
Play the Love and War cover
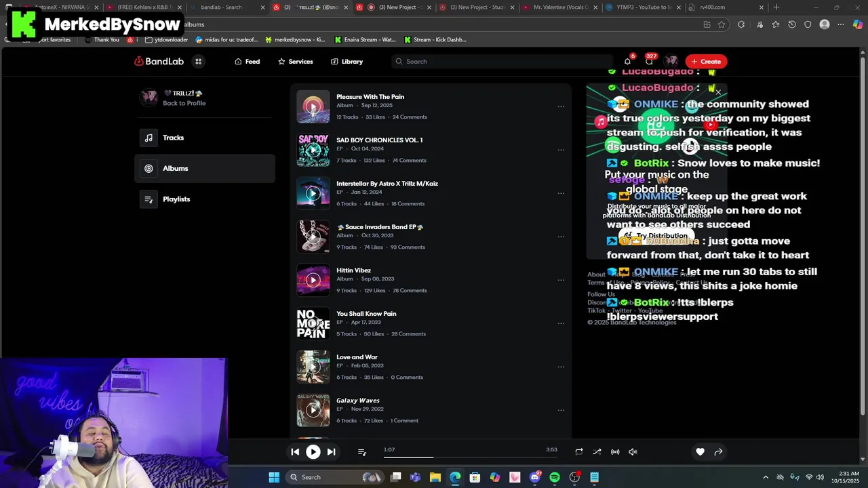pos(313,367)
